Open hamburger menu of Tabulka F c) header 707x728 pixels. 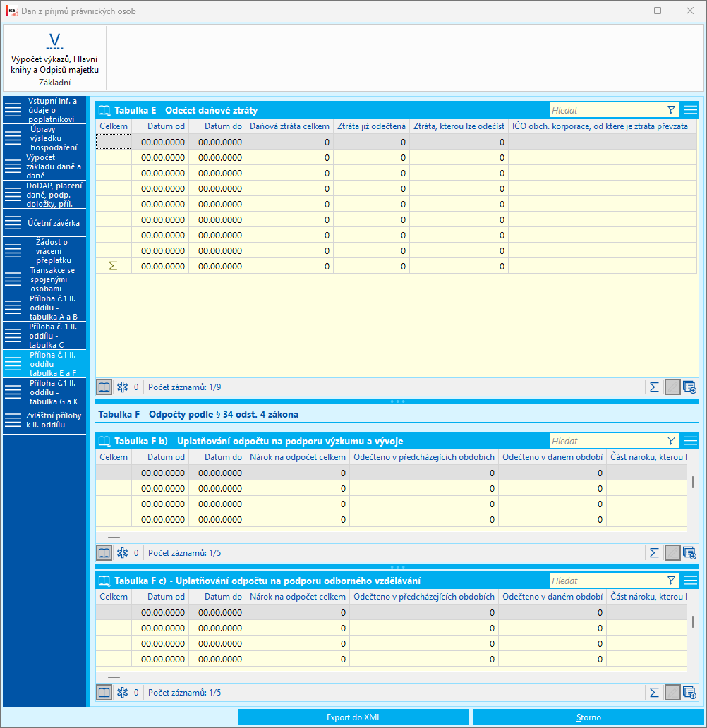pos(690,581)
